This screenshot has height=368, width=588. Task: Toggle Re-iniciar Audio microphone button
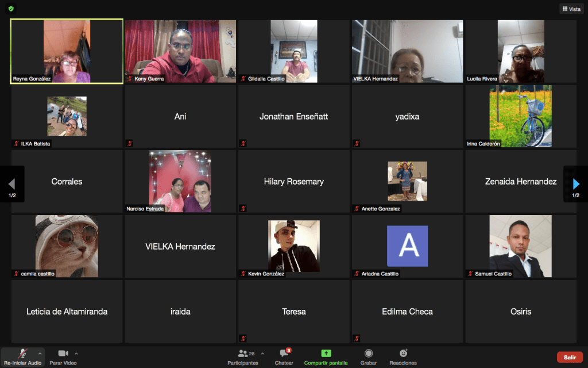22,353
